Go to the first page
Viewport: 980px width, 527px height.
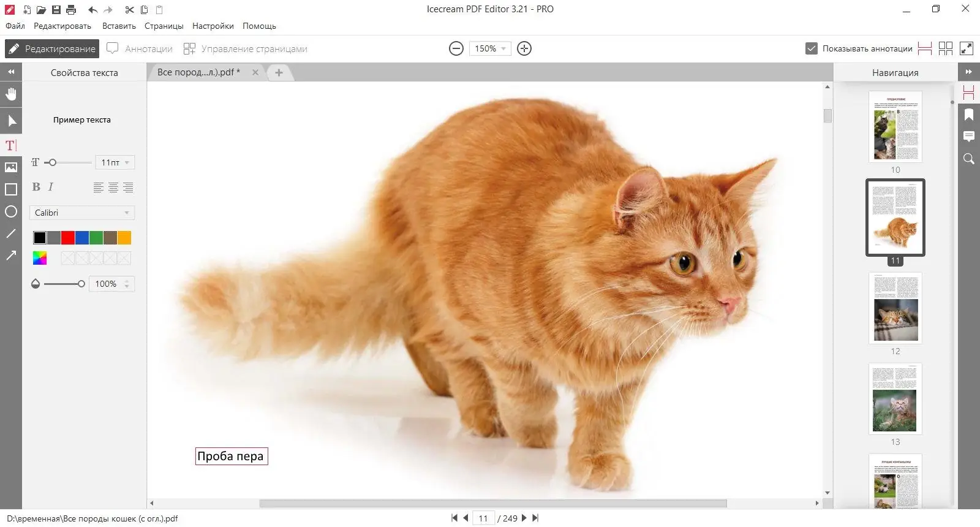(454, 518)
